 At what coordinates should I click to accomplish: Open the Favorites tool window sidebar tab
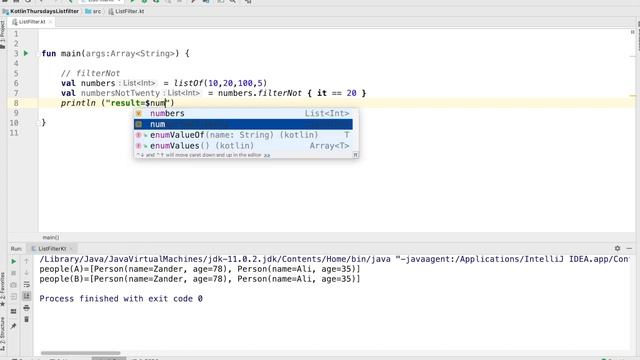pyautogui.click(x=3, y=290)
